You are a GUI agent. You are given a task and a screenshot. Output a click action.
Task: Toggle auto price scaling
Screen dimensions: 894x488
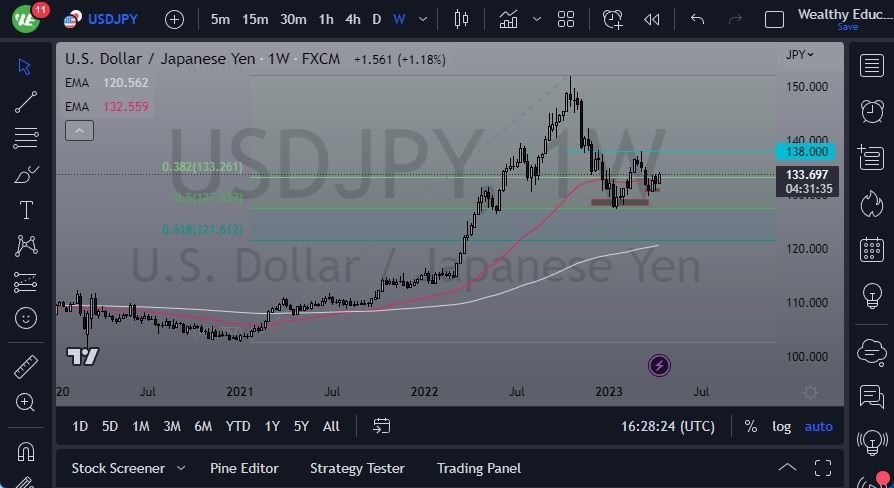click(818, 426)
